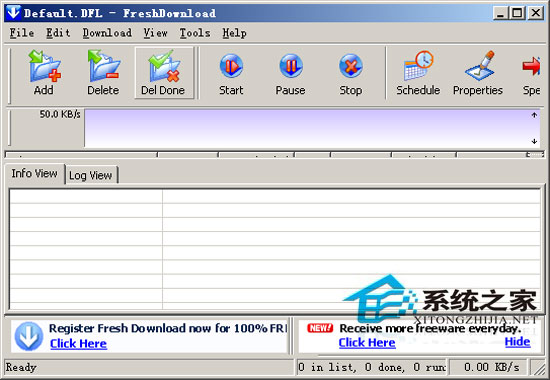This screenshot has height=380, width=550.
Task: Click the Receive more freeware everyday text
Action: [x=430, y=328]
